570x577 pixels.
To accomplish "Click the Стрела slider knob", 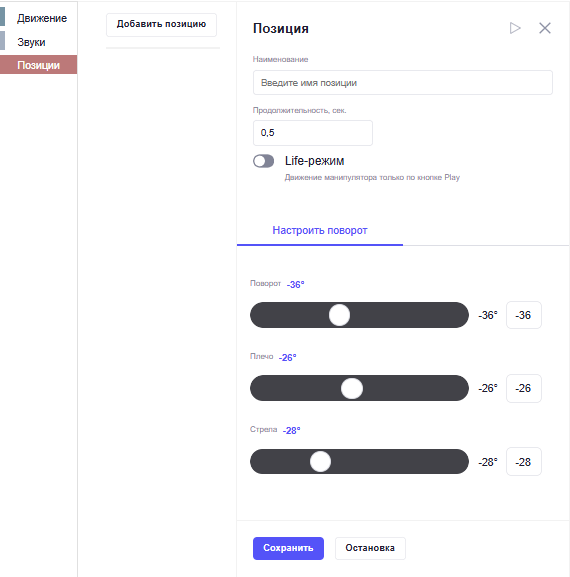I will coord(321,461).
